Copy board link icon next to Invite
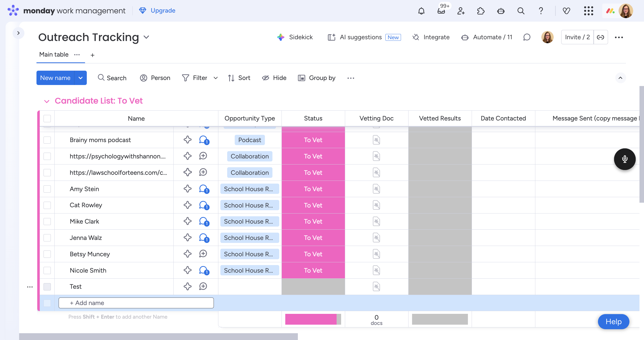Screen dimensions: 644x340 click(x=601, y=37)
